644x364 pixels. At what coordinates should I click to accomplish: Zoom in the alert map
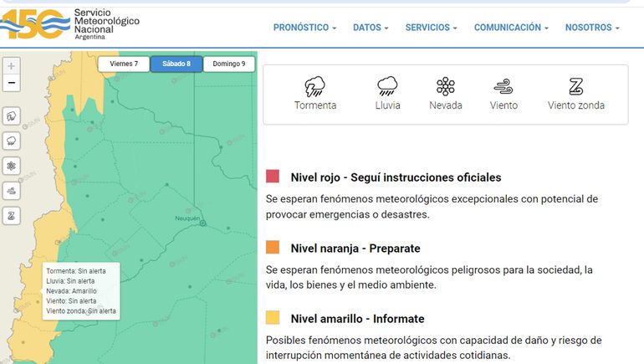coord(12,66)
